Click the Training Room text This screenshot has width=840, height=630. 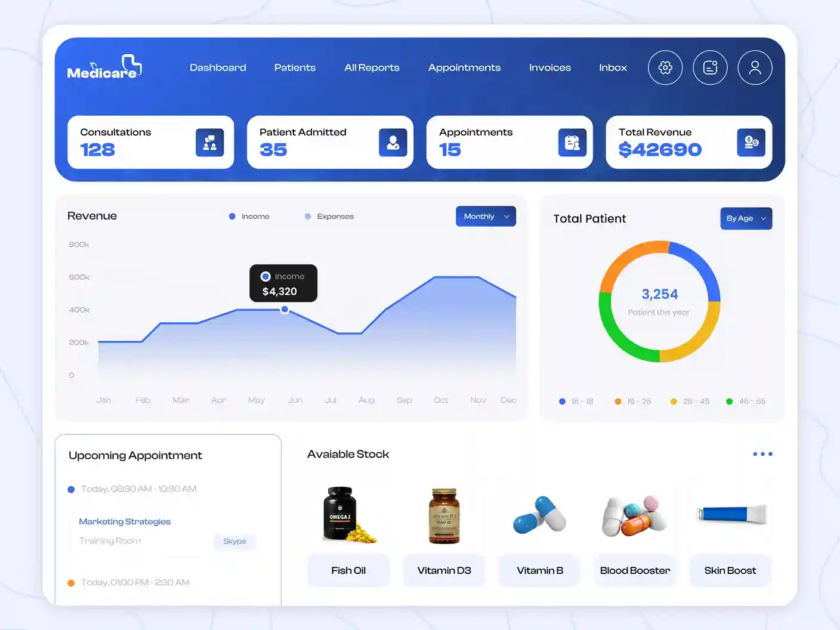110,541
